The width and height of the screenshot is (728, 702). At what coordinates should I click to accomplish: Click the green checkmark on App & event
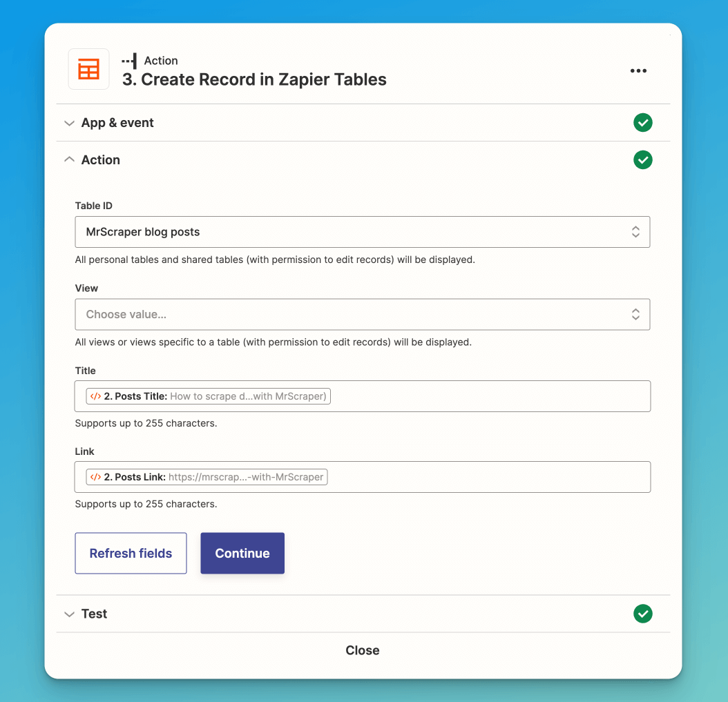(642, 122)
